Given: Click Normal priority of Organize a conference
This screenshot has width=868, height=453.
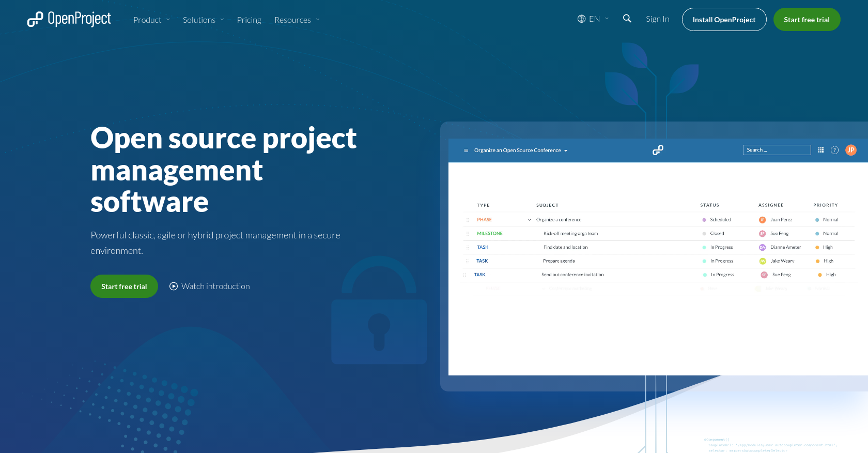Looking at the screenshot, I should (x=827, y=220).
